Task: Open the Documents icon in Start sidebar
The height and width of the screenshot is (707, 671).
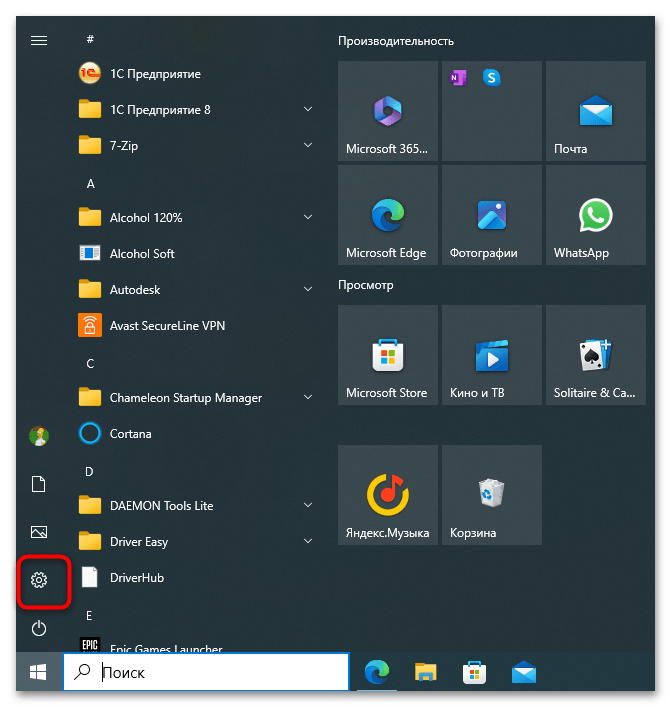Action: (x=39, y=484)
